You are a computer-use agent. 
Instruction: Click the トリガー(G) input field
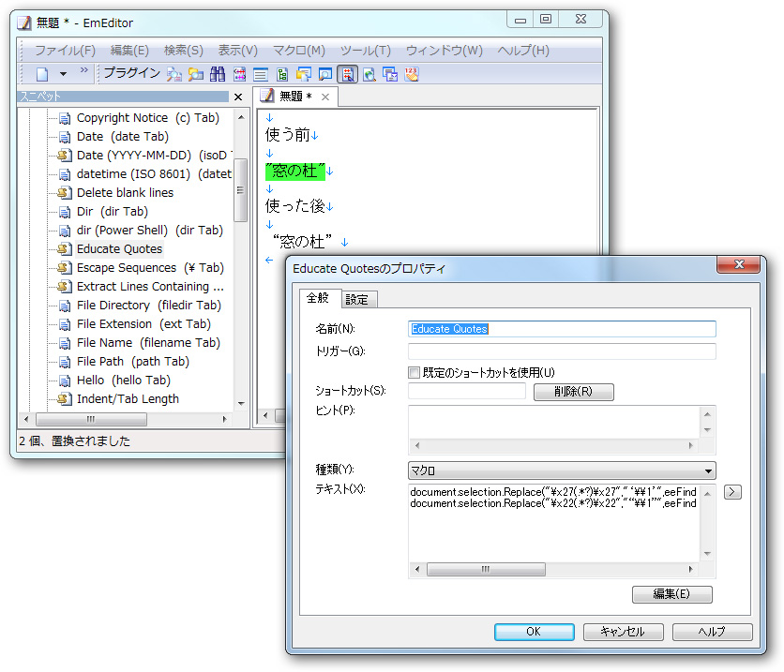(562, 351)
